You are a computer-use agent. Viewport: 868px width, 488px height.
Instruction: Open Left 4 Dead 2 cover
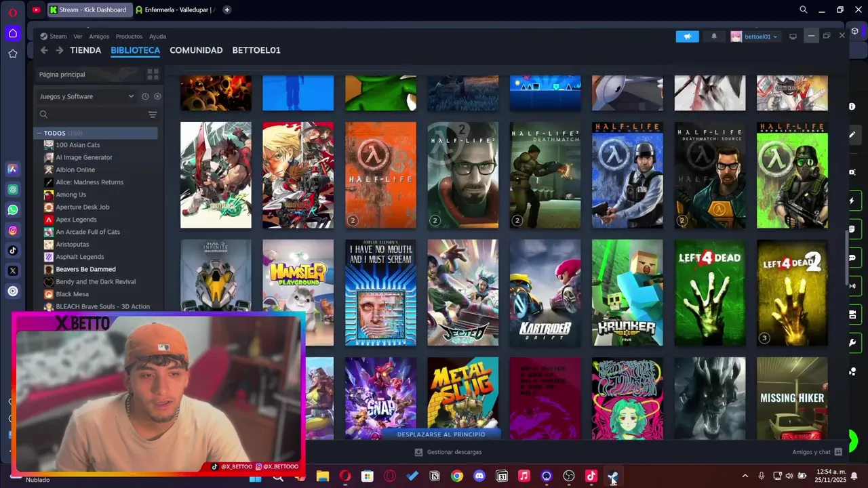tap(792, 293)
